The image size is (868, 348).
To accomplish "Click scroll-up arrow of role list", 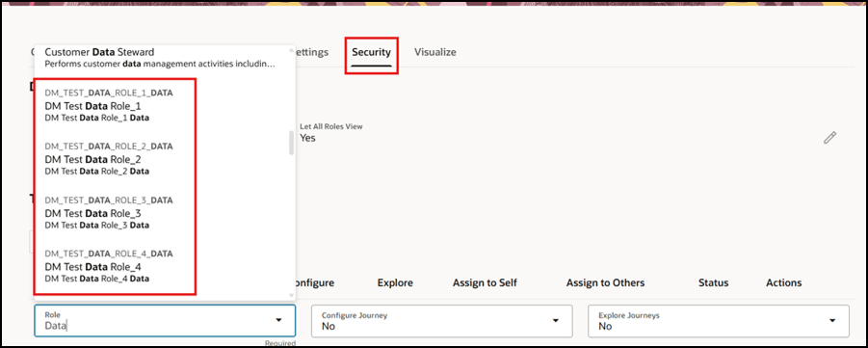I will click(x=291, y=50).
